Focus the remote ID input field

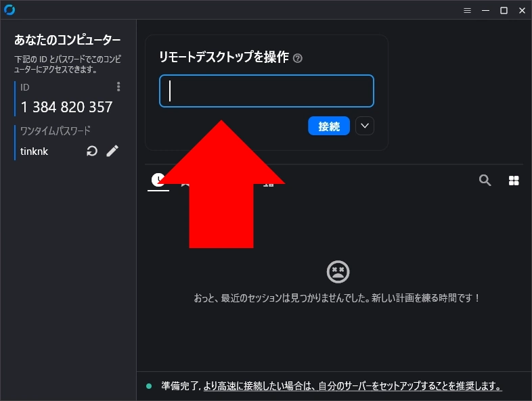coord(267,91)
